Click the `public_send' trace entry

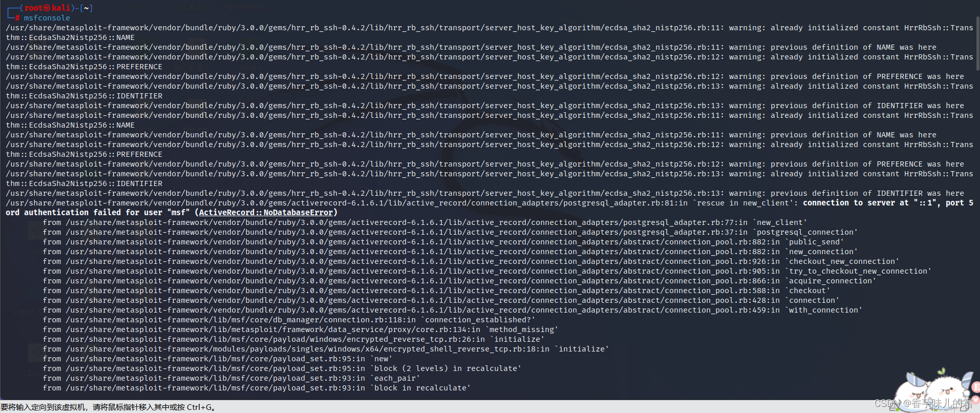814,242
